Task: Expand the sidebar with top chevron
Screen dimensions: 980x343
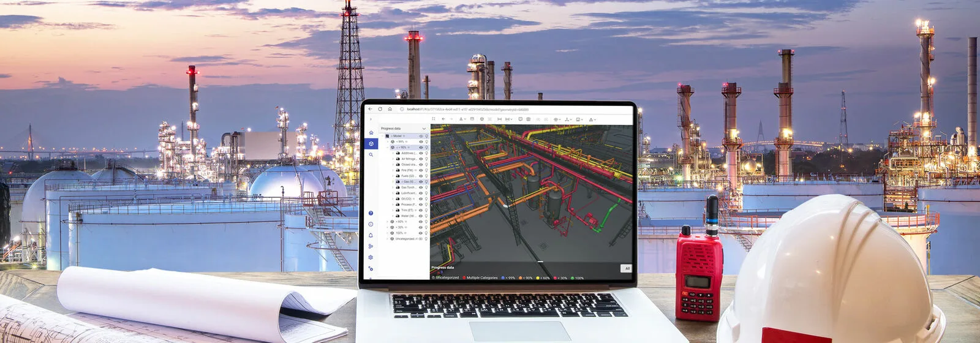Action: coord(371,119)
